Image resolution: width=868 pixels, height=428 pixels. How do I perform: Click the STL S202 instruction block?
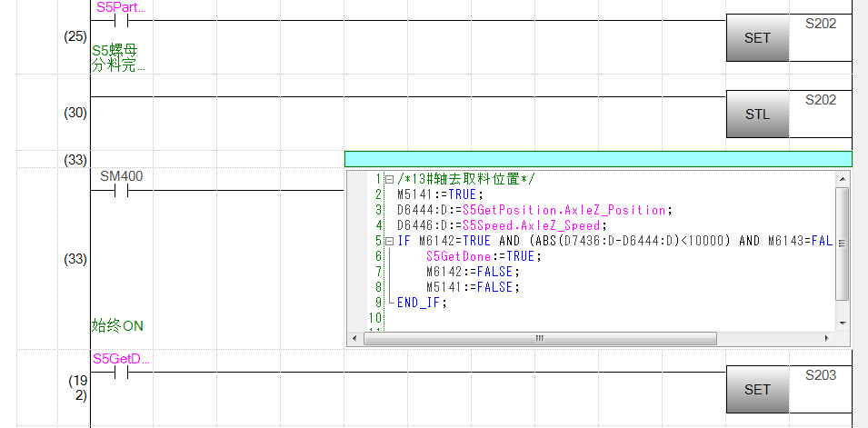[757, 114]
